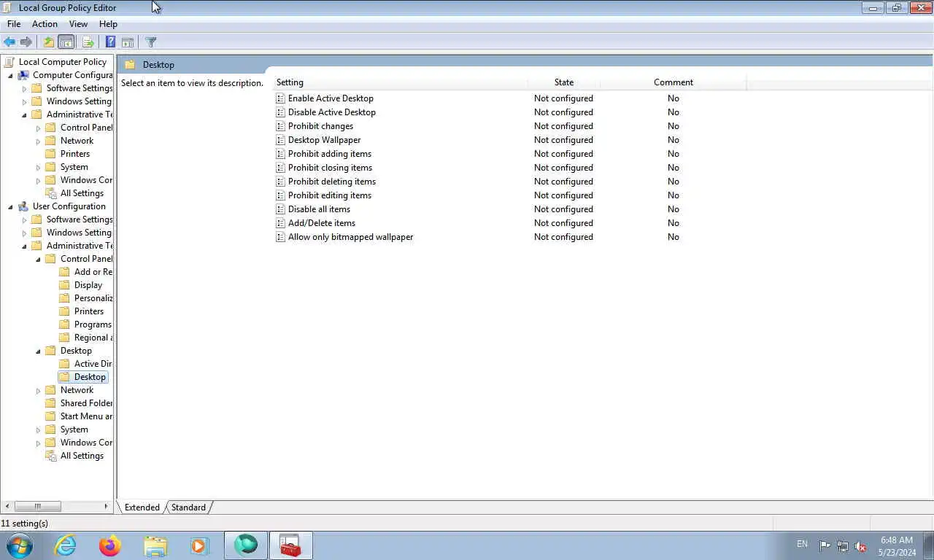This screenshot has height=560, width=934.
Task: Open the File menu
Action: pyautogui.click(x=14, y=24)
